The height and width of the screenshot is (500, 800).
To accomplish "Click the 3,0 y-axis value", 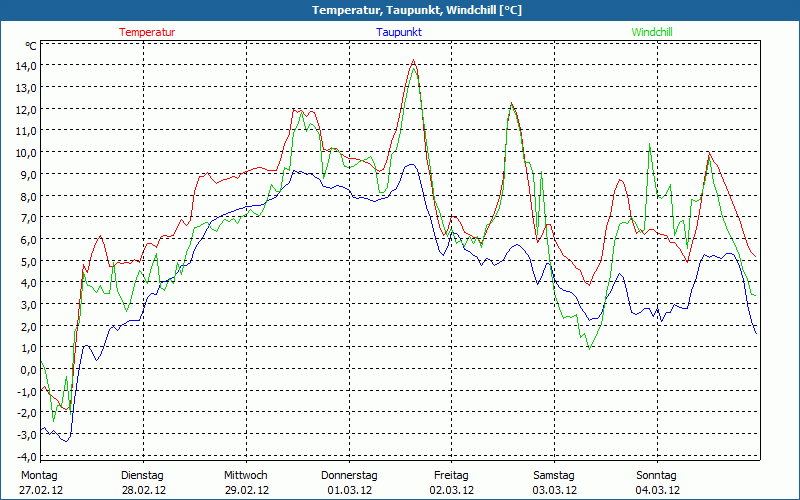I will [28, 305].
